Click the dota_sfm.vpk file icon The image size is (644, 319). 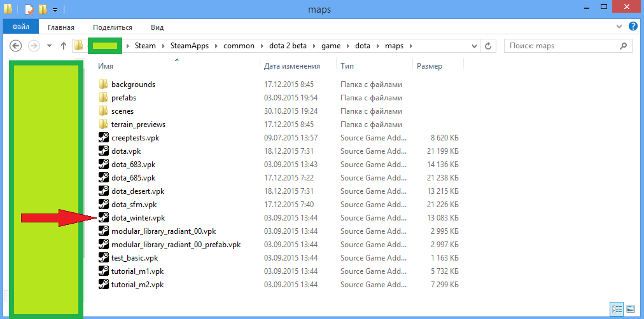click(103, 204)
